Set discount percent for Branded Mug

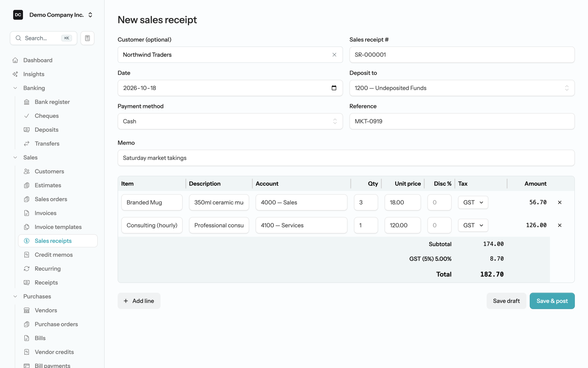pos(439,202)
